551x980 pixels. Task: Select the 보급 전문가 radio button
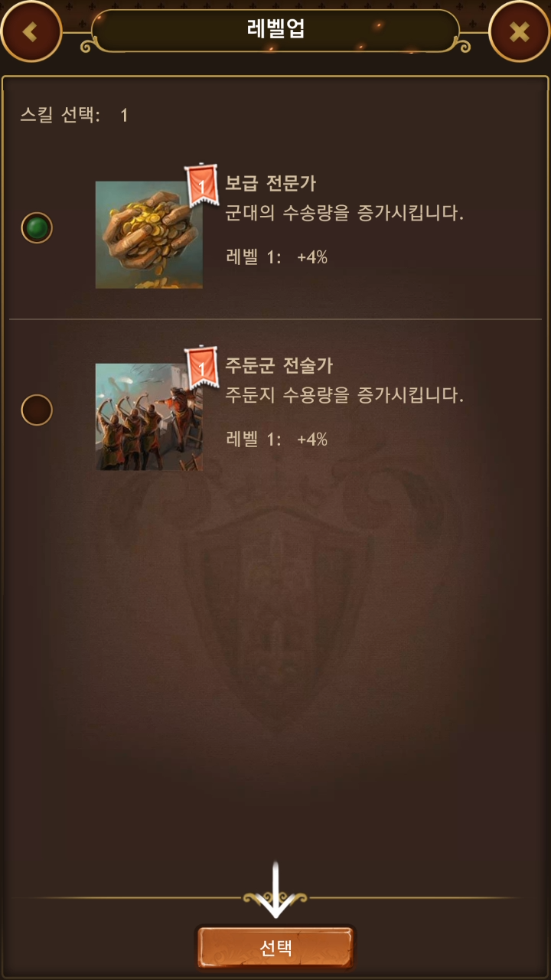[37, 227]
